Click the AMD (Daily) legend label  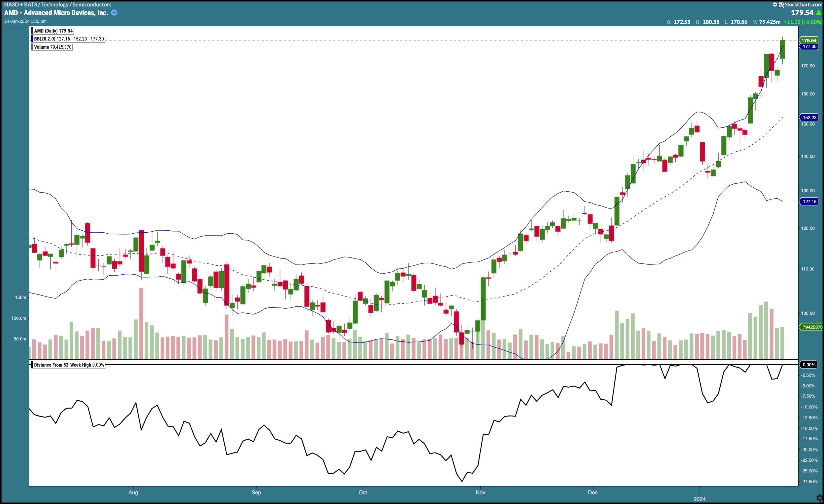(x=53, y=31)
